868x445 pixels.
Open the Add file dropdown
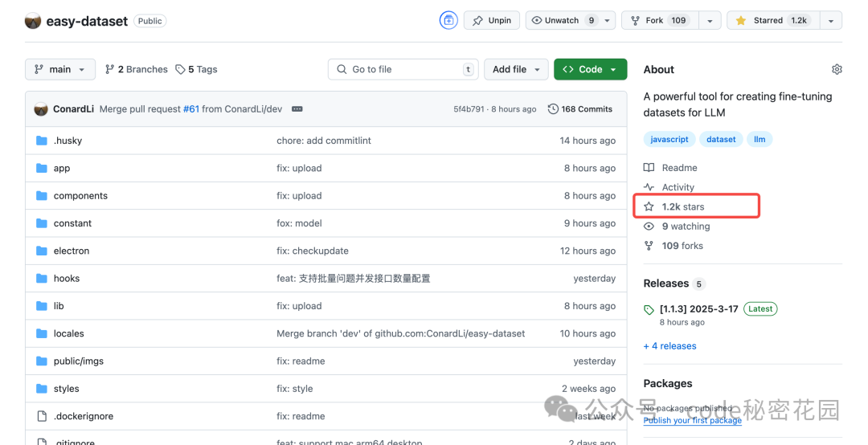point(516,69)
